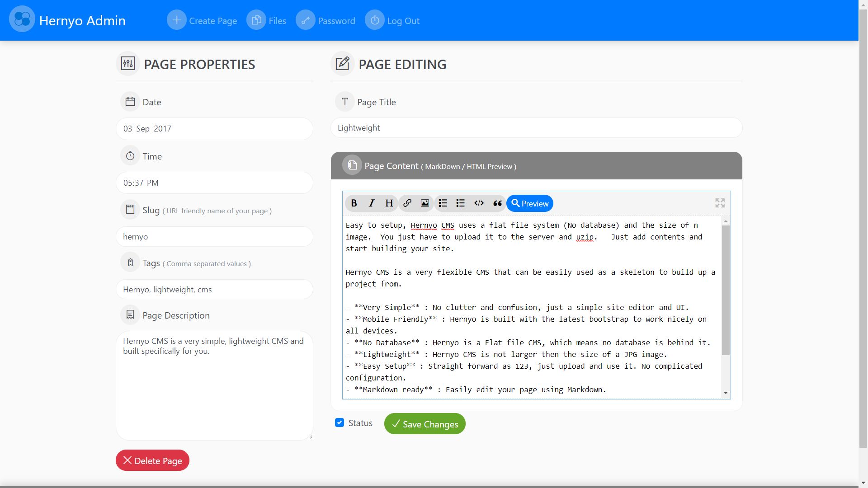Uncheck the Status checkbox
Screen dimensions: 868x488
340,423
